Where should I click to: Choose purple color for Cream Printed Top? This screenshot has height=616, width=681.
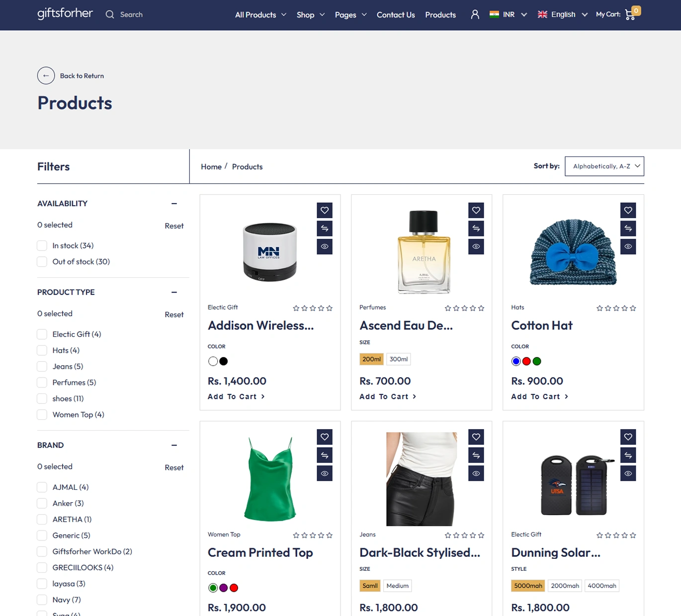pos(224,588)
